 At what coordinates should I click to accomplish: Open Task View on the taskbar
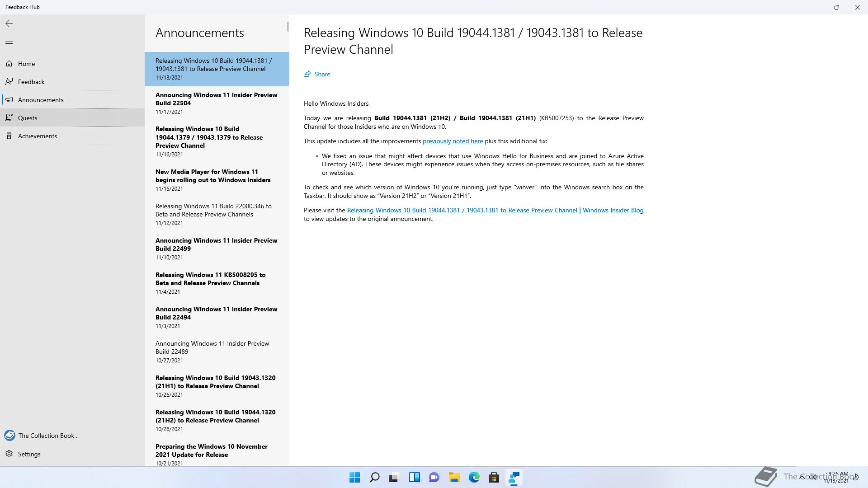pyautogui.click(x=394, y=477)
